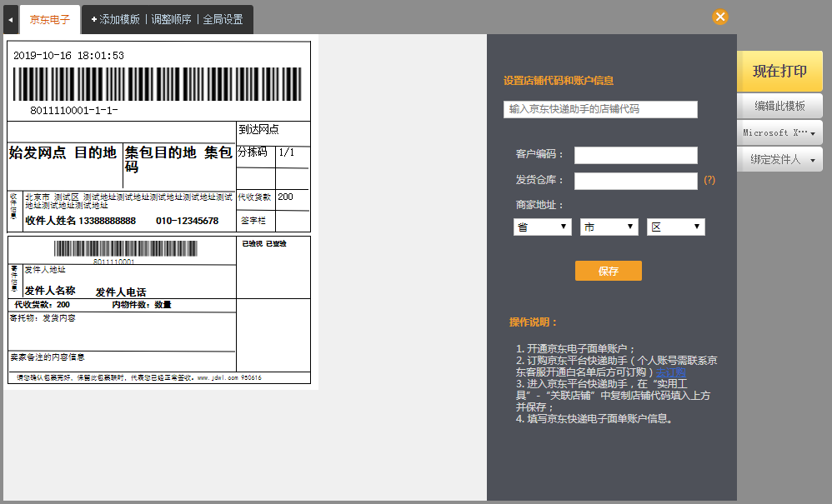832x504 pixels.
Task: Click the 内物件数: 数量 text
Action: coord(142,305)
